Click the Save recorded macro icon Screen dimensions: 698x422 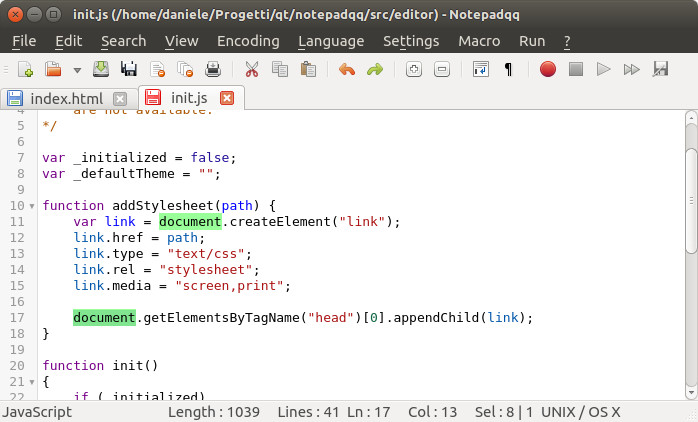click(x=660, y=69)
